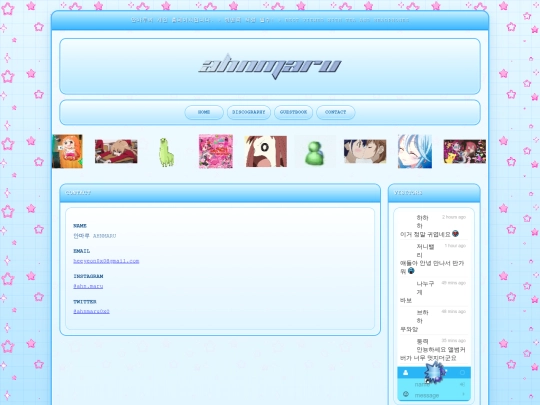
Task: Click the emoji in the first visitor message
Action: pos(455,233)
